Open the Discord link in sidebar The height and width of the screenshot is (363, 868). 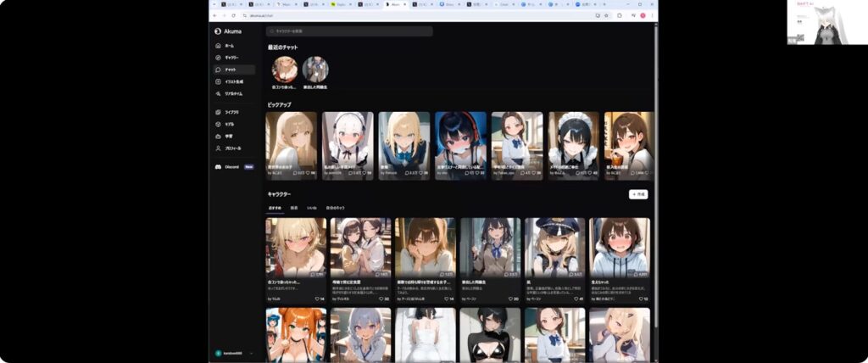click(x=229, y=167)
